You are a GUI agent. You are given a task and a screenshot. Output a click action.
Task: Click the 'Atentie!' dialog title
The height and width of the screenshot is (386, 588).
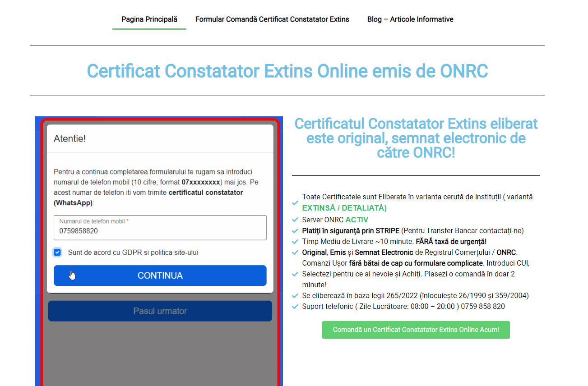[70, 138]
